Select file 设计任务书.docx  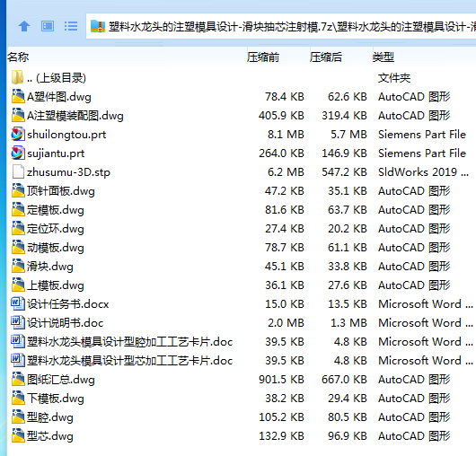pyautogui.click(x=68, y=304)
